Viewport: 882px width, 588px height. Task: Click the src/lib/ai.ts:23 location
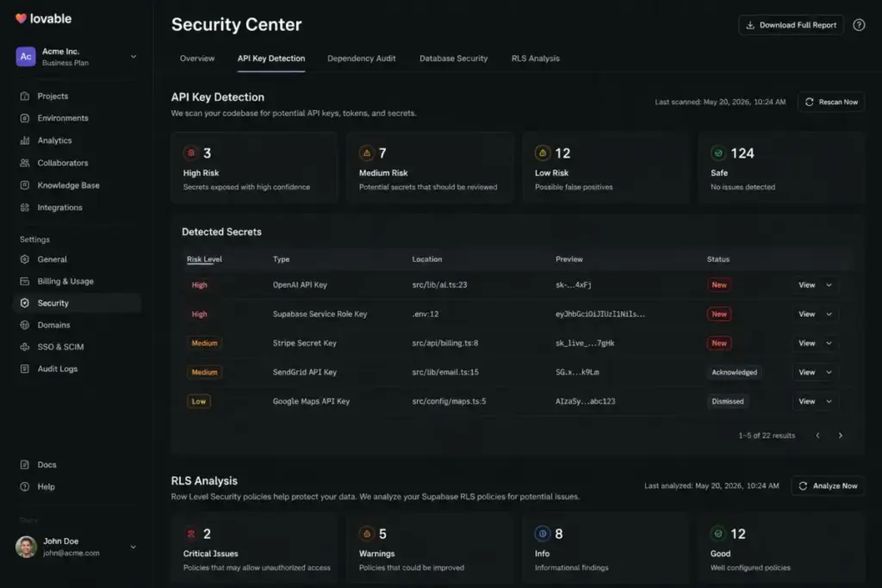[x=439, y=285]
